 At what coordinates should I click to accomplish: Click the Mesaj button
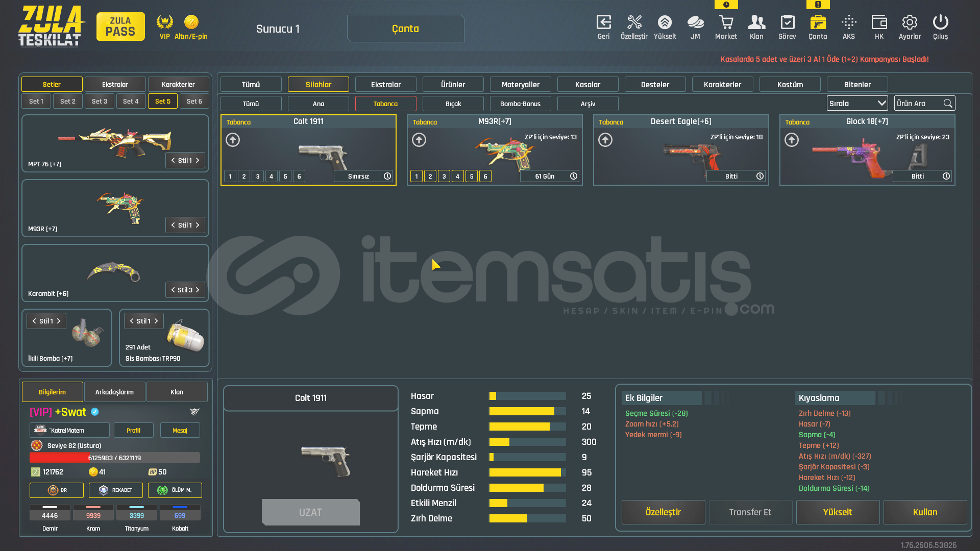tap(180, 430)
